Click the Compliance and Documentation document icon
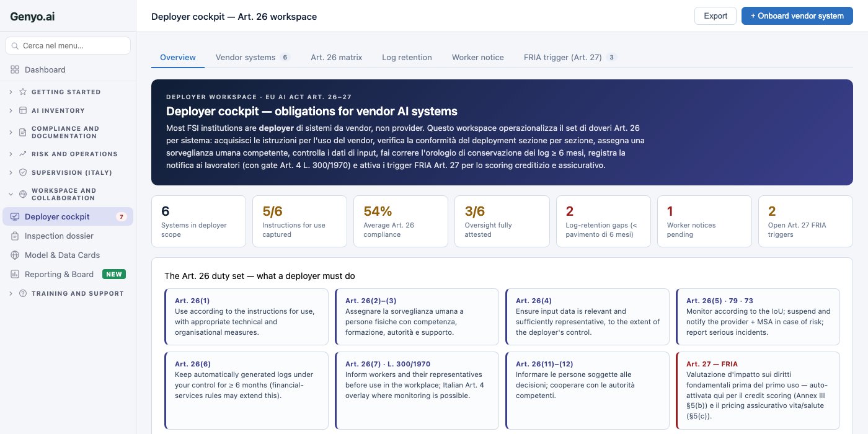 23,132
